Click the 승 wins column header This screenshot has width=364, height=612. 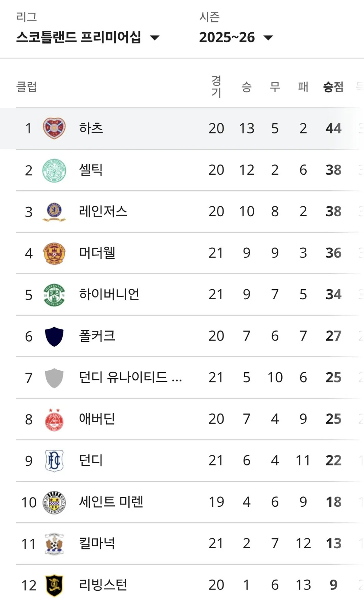(246, 87)
